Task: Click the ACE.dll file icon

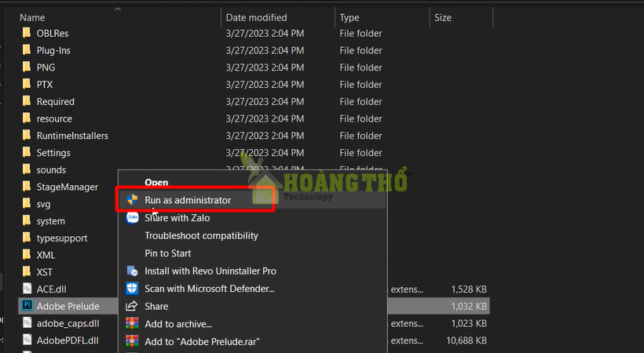Action: 26,289
